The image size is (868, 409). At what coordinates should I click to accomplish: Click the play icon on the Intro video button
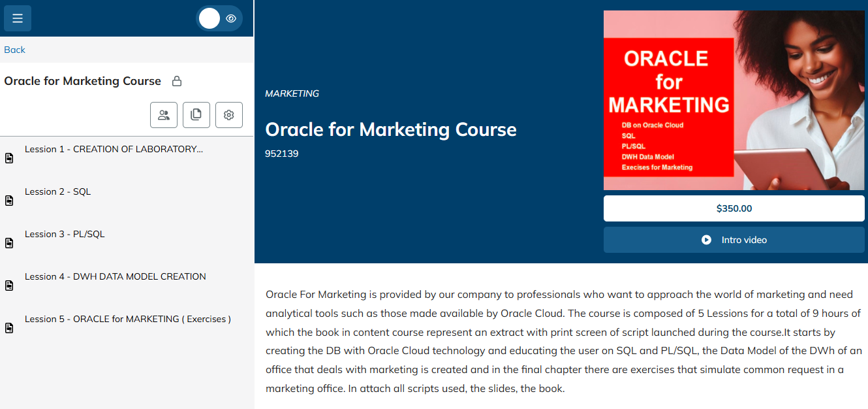point(706,240)
